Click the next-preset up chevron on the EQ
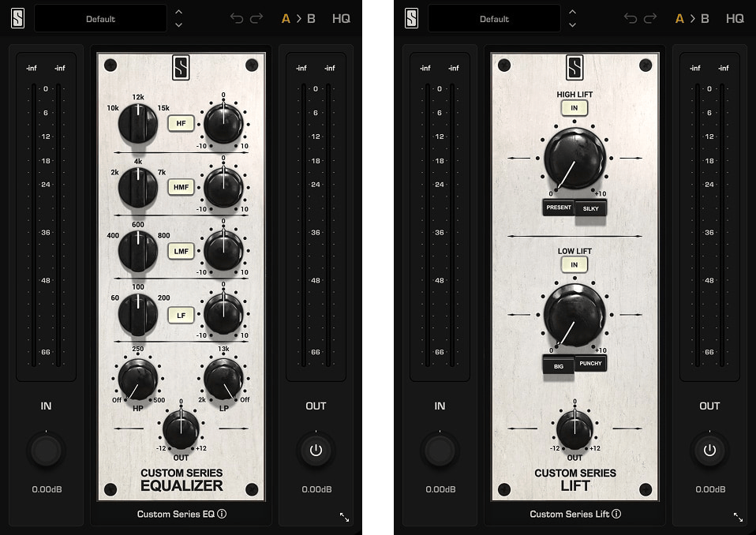The image size is (756, 535). (178, 12)
